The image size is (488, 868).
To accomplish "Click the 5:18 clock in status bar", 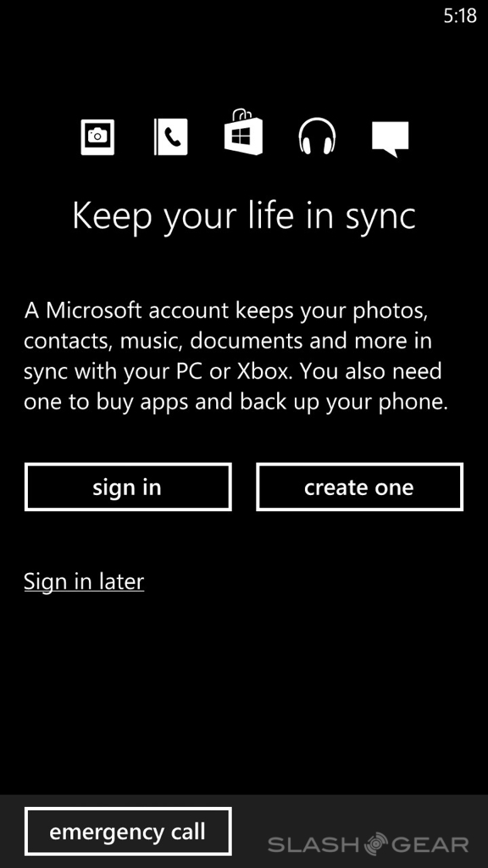I will 460,15.
